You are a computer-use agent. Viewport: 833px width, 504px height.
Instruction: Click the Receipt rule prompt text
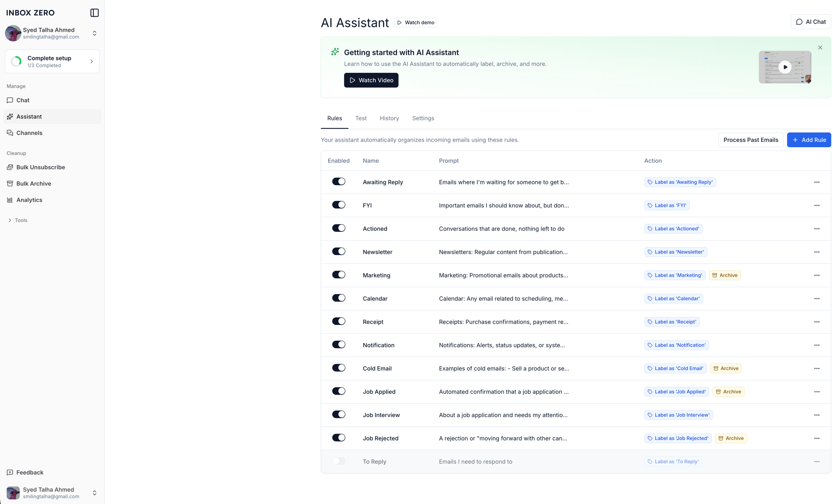point(504,322)
